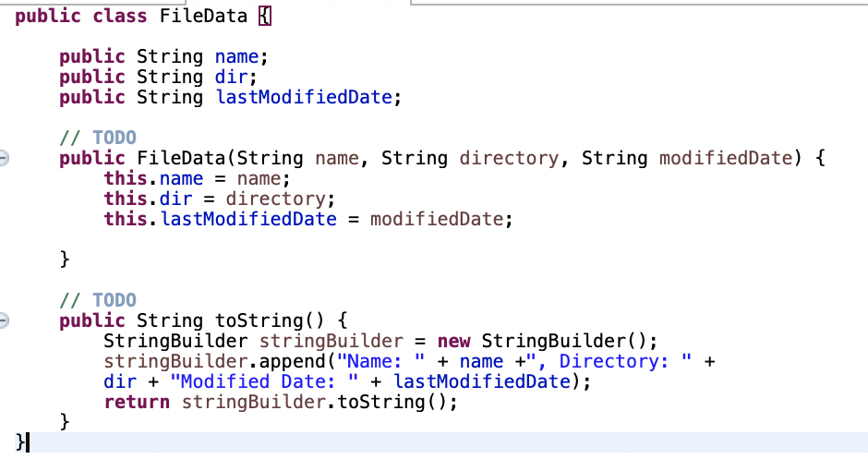Click 'lastModifiedDate' in the field declaration line
Image resolution: width=868 pixels, height=471 pixels.
304,97
